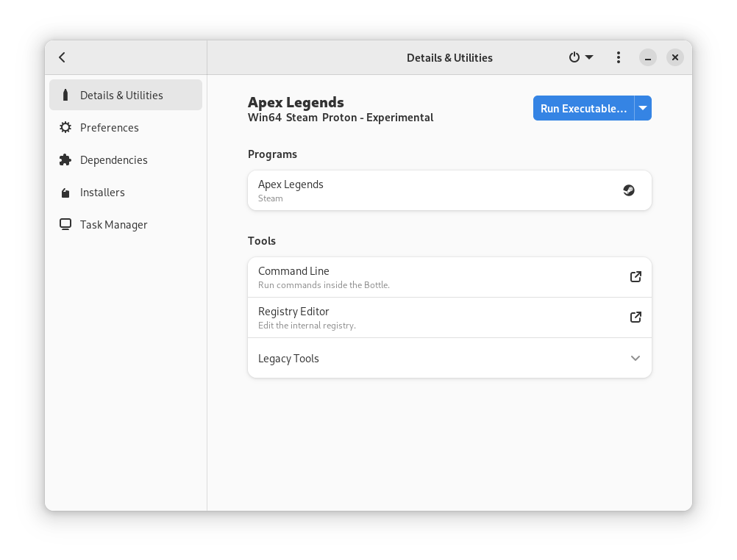
Task: Expand the Legacy Tools section
Action: tap(635, 359)
